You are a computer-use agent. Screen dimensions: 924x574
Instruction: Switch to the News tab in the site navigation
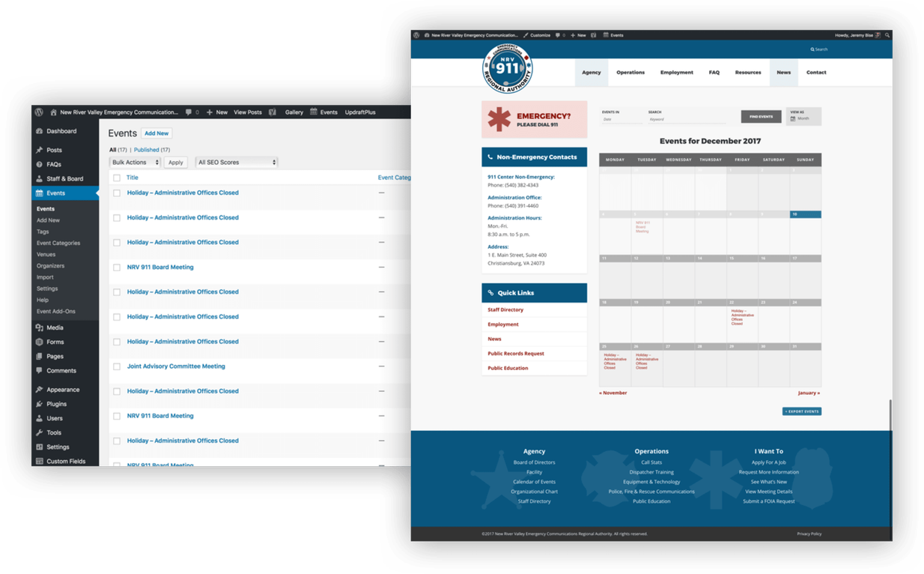tap(784, 73)
